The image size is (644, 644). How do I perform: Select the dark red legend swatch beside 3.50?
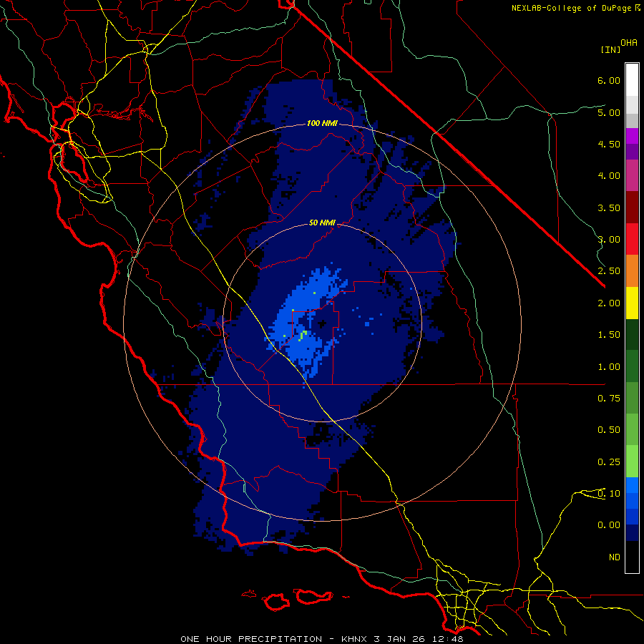pos(632,208)
